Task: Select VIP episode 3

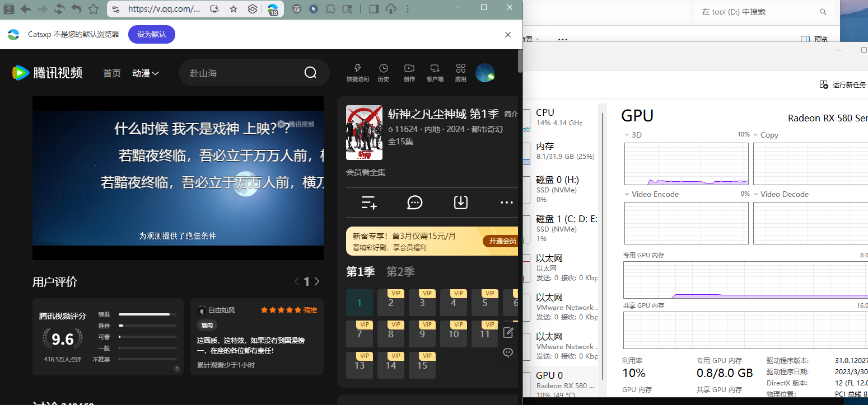Action: pos(422,303)
